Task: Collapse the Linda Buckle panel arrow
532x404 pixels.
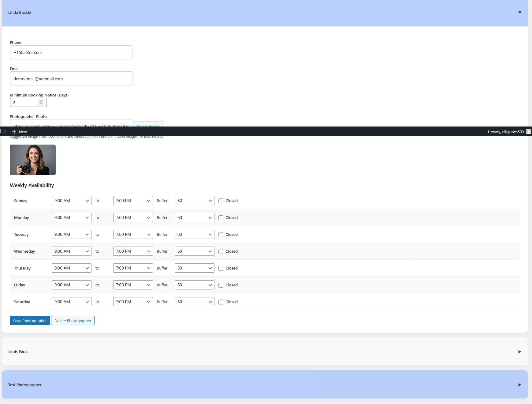Action: (x=519, y=13)
